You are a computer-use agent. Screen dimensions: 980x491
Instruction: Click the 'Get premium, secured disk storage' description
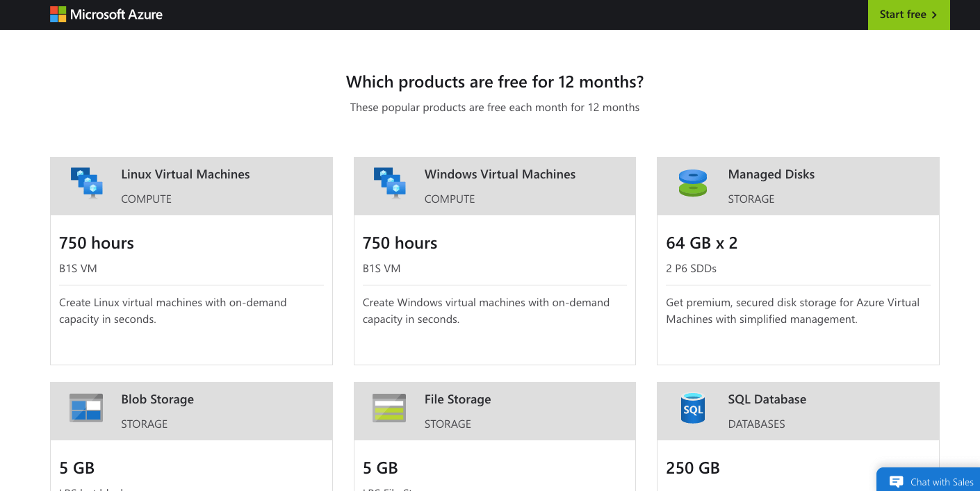[793, 311]
